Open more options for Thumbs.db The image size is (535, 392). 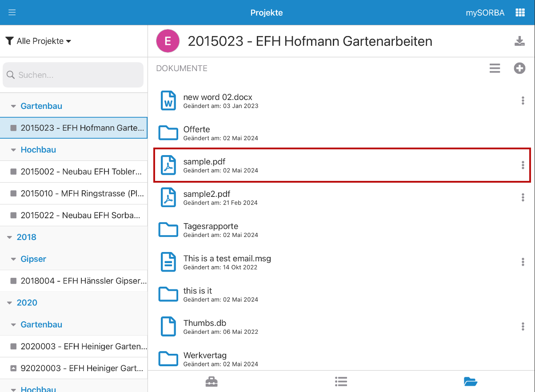point(523,327)
